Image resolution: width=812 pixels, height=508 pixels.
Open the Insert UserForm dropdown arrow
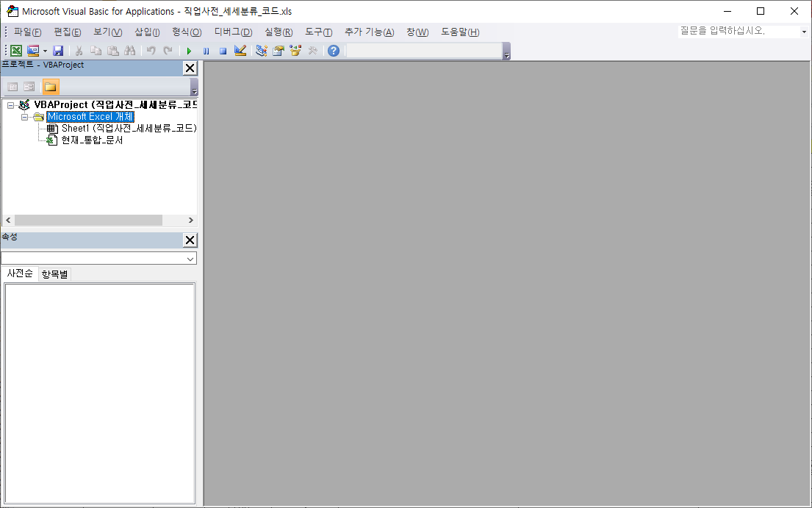pos(45,51)
